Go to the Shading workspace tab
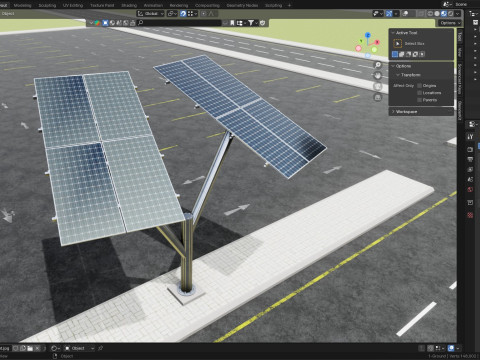The width and height of the screenshot is (480, 360). 129,5
